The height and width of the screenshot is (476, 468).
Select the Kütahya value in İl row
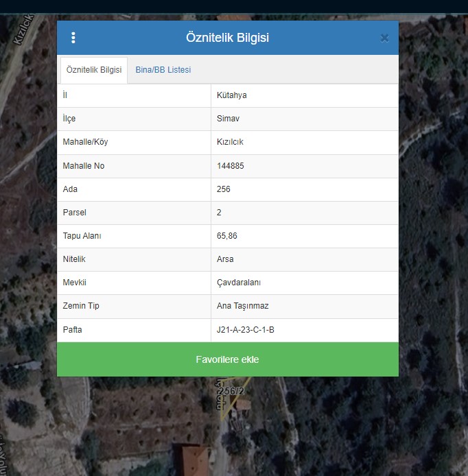[x=231, y=95]
